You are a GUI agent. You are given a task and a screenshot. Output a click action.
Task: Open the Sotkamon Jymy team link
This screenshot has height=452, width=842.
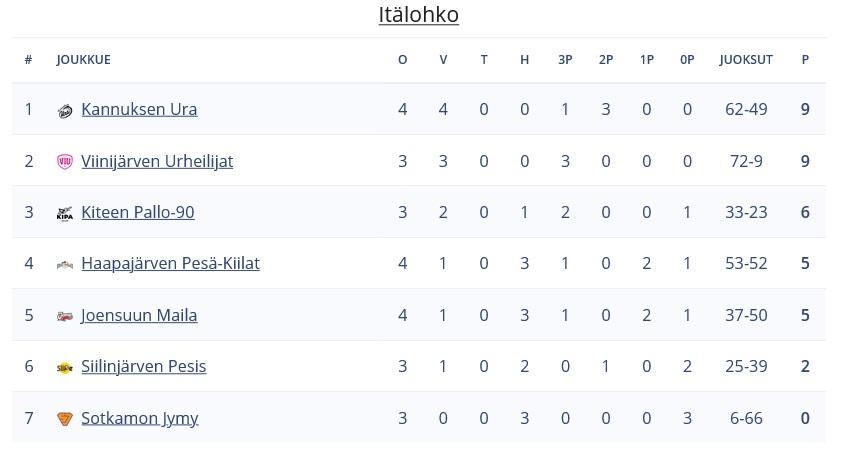tap(140, 418)
